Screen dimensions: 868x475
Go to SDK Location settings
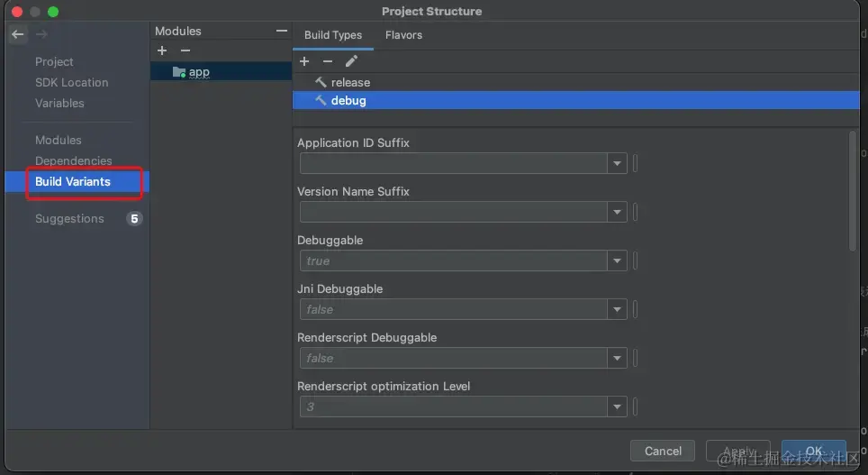(72, 82)
